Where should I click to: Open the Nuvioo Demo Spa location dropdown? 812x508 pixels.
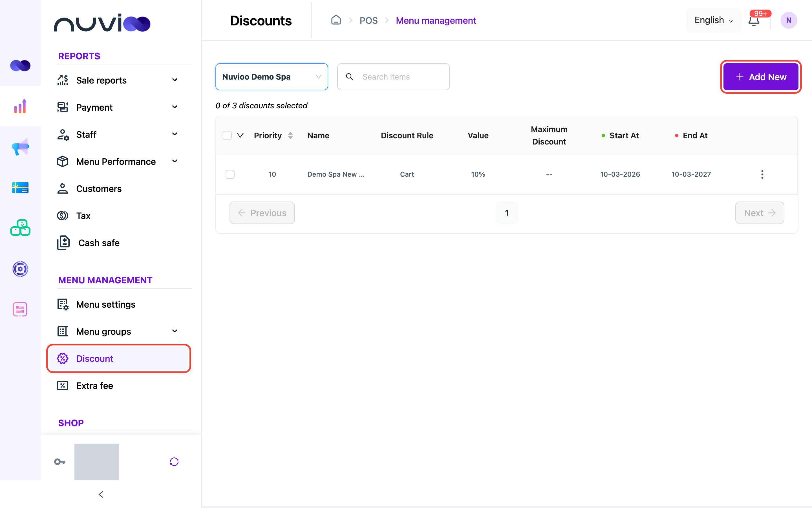pos(272,76)
